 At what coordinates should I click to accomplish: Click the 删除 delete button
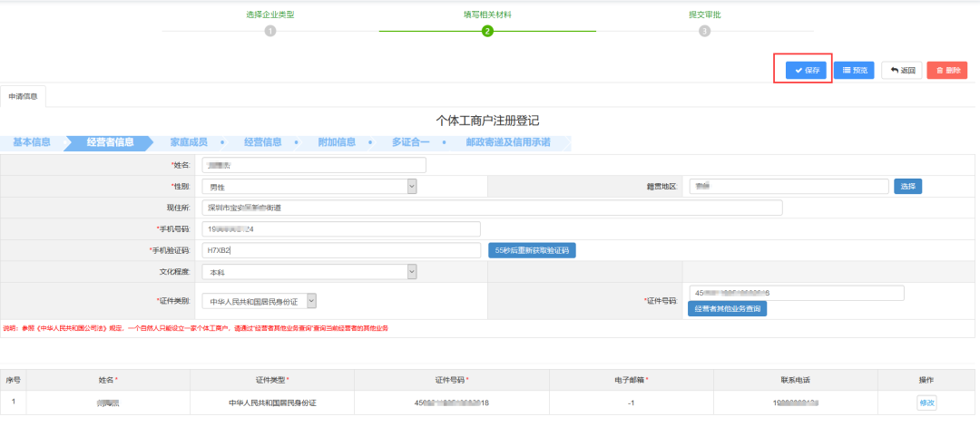(x=947, y=71)
